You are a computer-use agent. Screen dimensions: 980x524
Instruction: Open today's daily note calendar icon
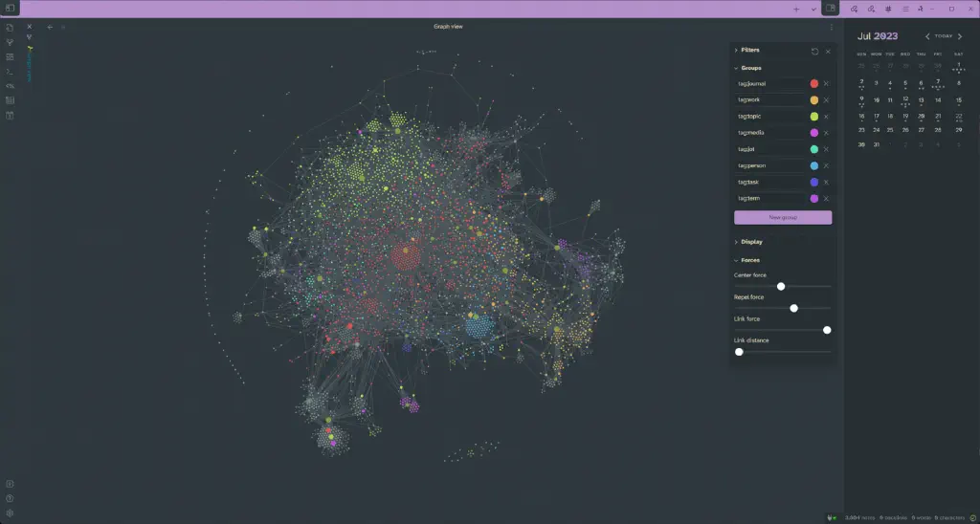(10, 115)
